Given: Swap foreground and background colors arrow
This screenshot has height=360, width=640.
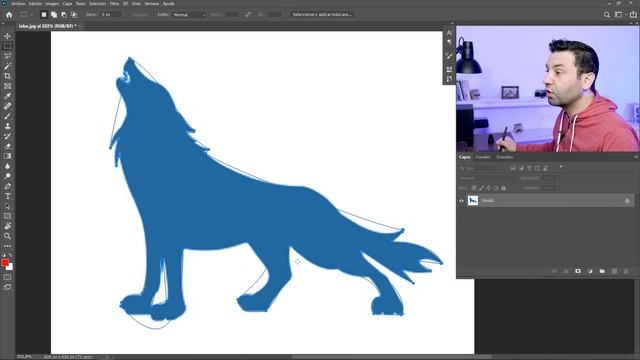Looking at the screenshot, I should pos(11,255).
